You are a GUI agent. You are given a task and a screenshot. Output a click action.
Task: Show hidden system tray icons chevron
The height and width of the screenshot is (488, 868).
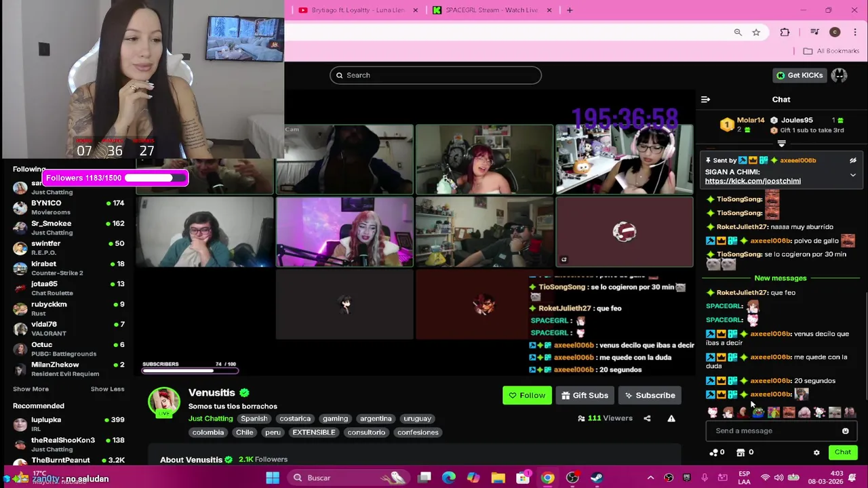[650, 479]
